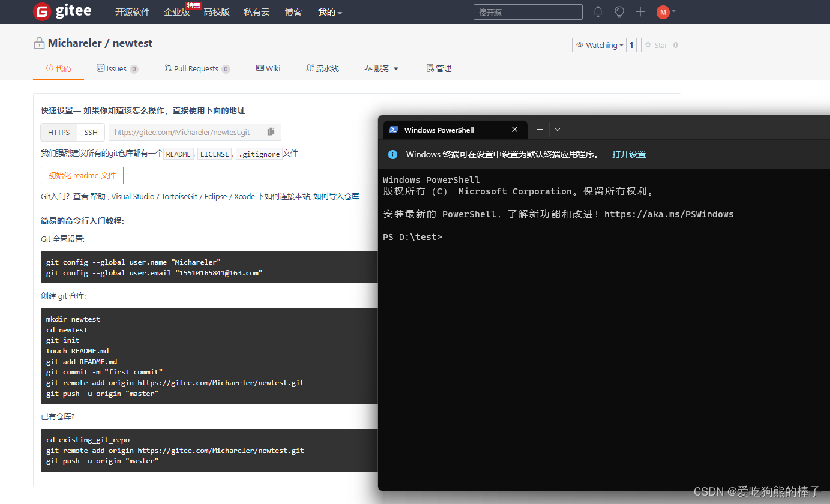
Task: Click the git config user.name command line
Action: [x=133, y=262]
